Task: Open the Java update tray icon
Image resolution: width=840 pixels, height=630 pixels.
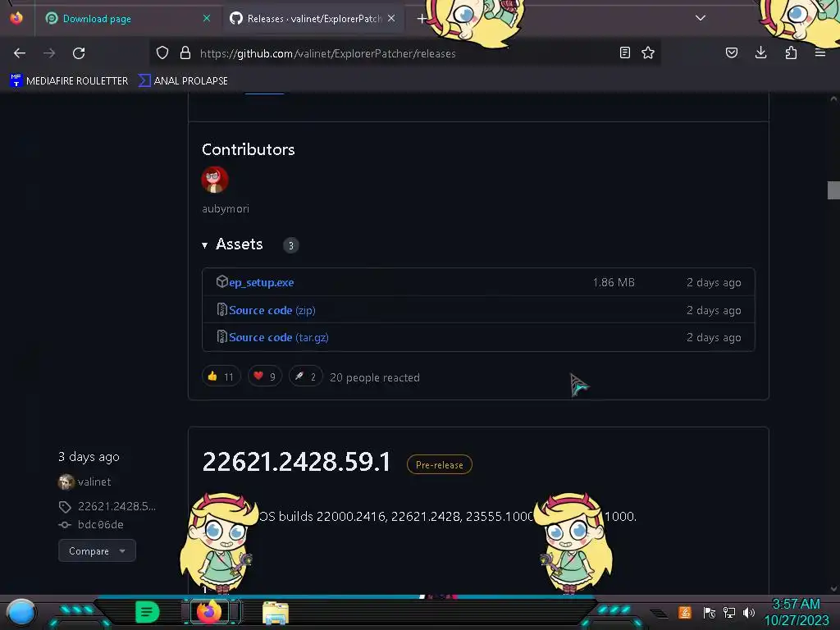Action: pyautogui.click(x=685, y=612)
